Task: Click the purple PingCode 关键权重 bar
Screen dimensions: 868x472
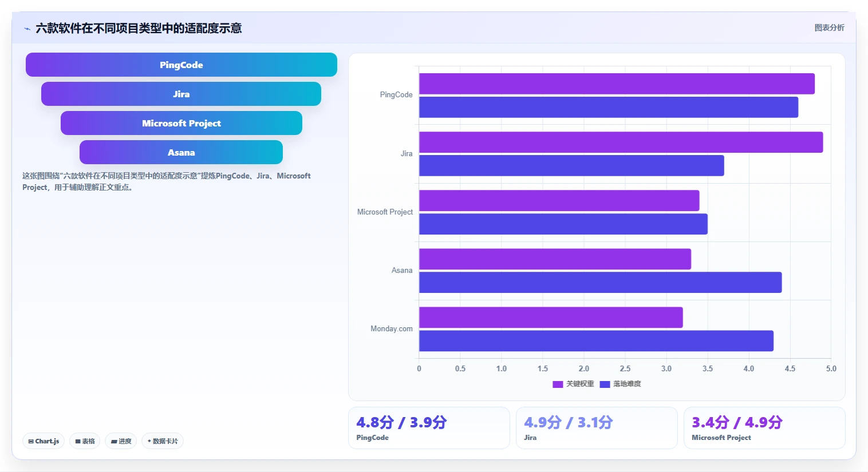Action: pos(617,84)
